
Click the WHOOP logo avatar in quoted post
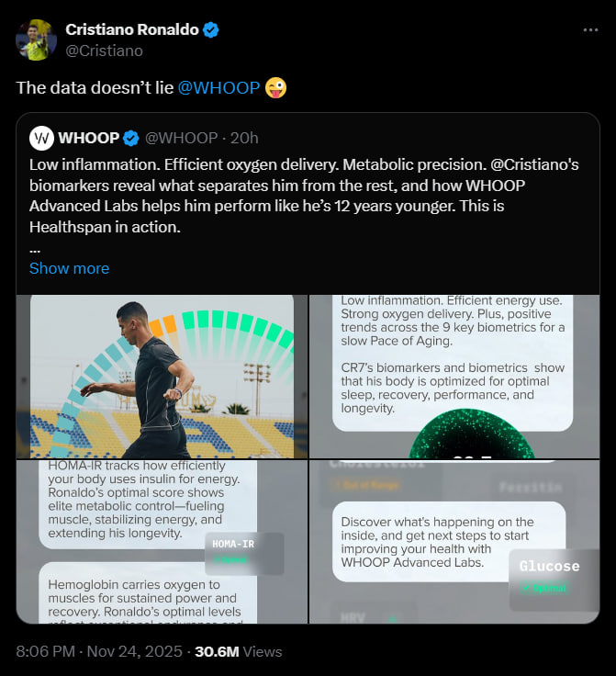41,138
